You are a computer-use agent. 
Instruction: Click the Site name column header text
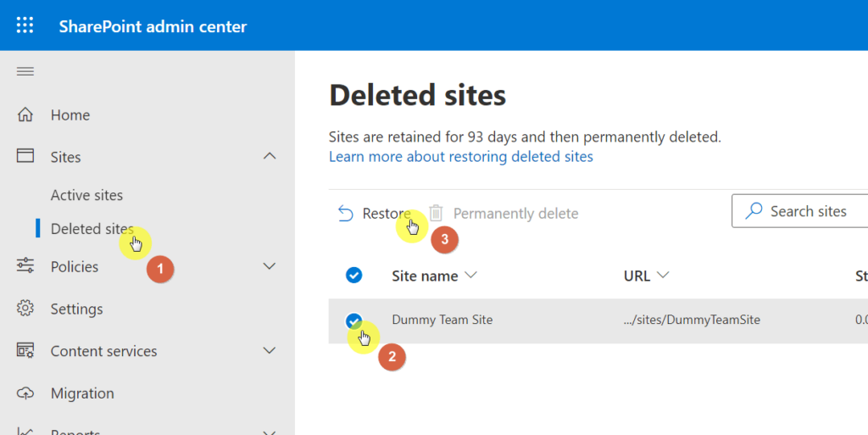[x=425, y=276]
